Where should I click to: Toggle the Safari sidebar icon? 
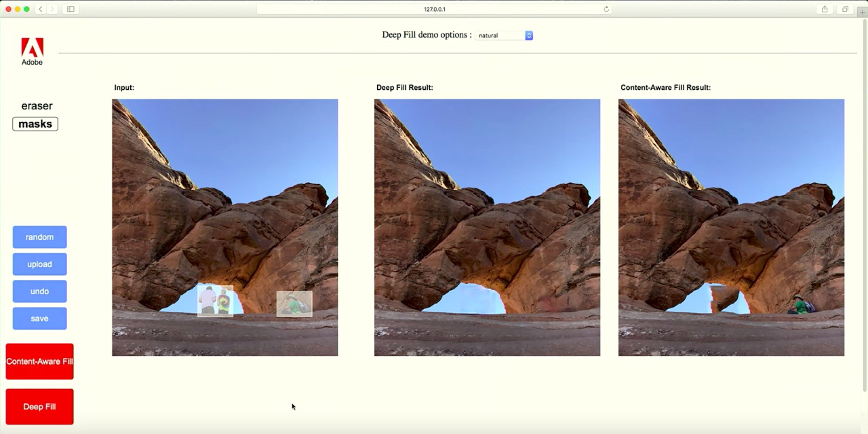tap(71, 9)
